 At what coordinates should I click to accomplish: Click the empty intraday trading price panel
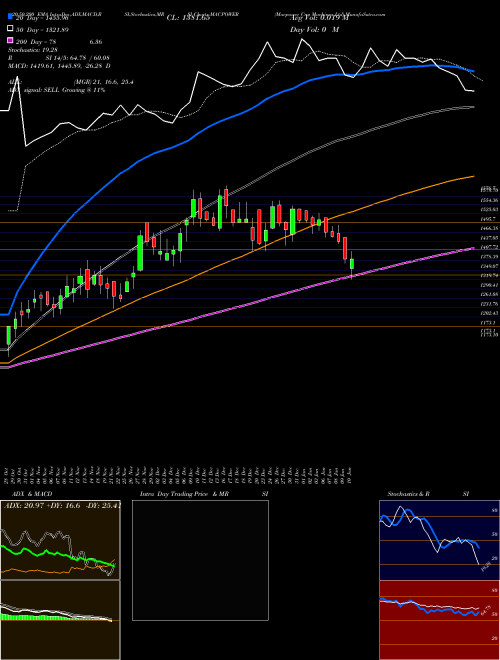pyautogui.click(x=200, y=560)
